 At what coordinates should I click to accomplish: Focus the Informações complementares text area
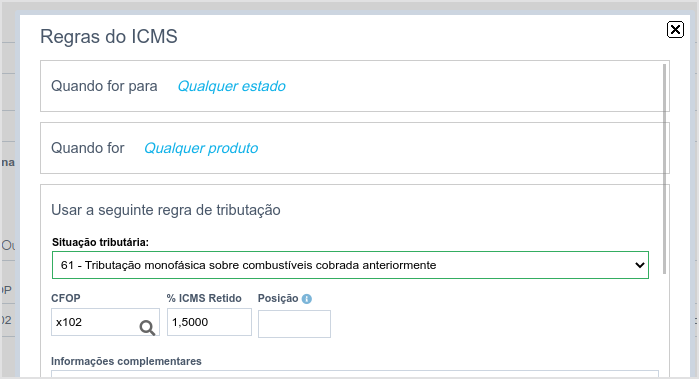(x=355, y=374)
